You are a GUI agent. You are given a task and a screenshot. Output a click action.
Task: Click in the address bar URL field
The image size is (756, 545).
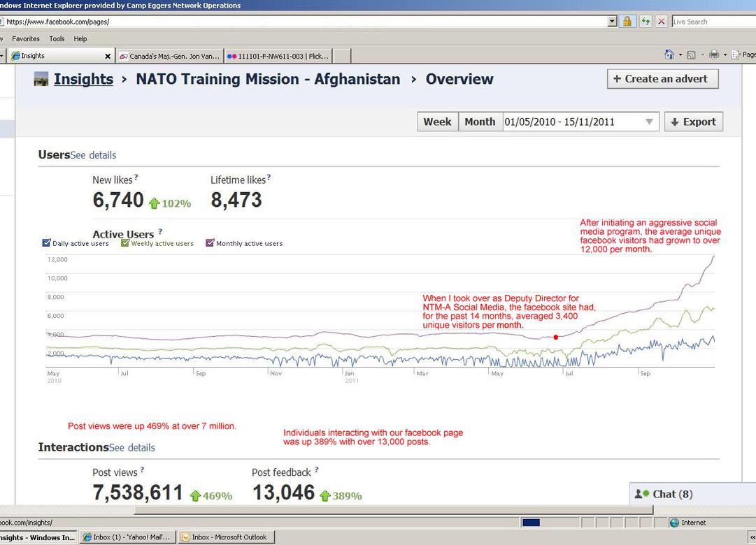pos(304,22)
